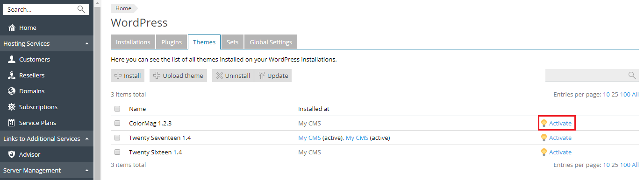Screen dimensions: 644x180
Task: Click the Customers person icon
Action: 12,60
